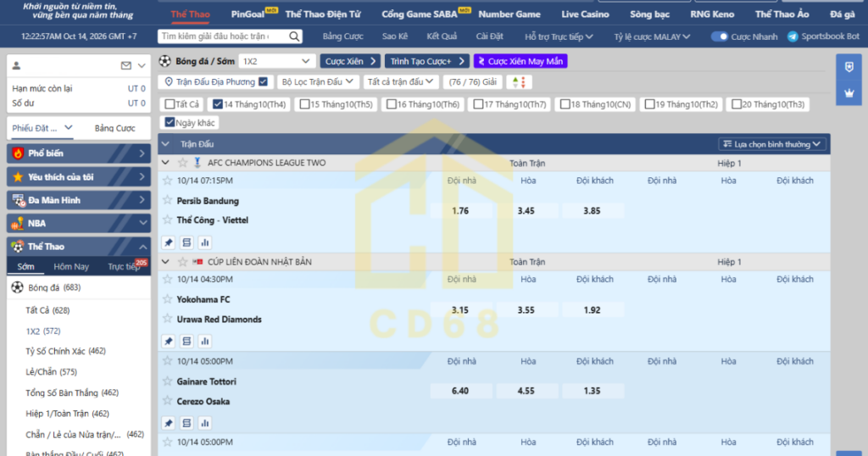Uncheck Trận Đấu Địa Phương checkbox
Viewport: 868px width, 456px height.
click(x=263, y=81)
